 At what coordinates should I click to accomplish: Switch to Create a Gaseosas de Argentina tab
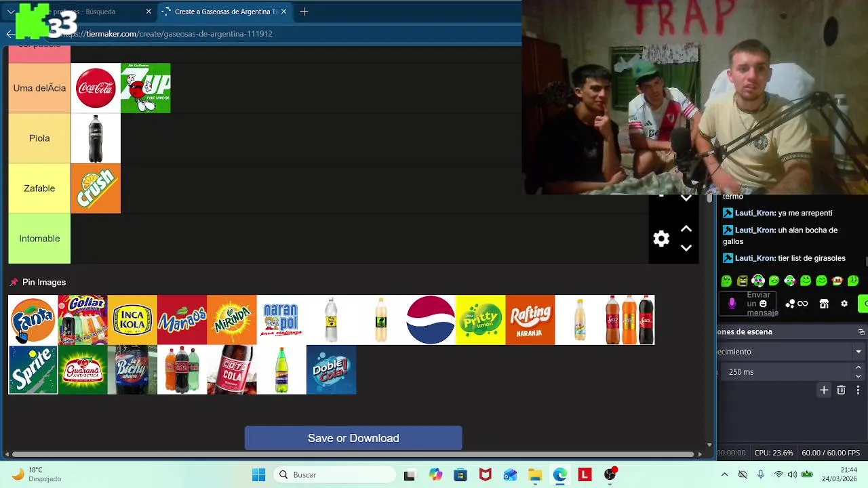(x=224, y=12)
